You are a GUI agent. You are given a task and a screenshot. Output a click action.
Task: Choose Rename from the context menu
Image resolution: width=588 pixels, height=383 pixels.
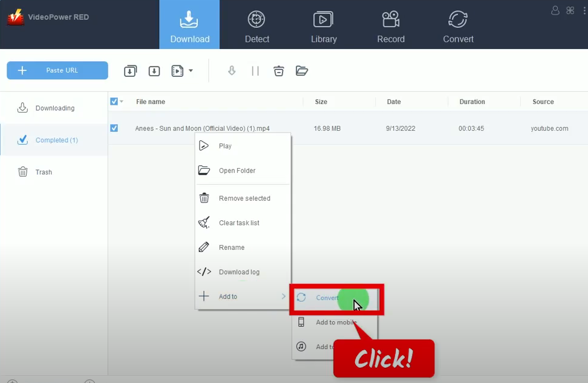232,247
